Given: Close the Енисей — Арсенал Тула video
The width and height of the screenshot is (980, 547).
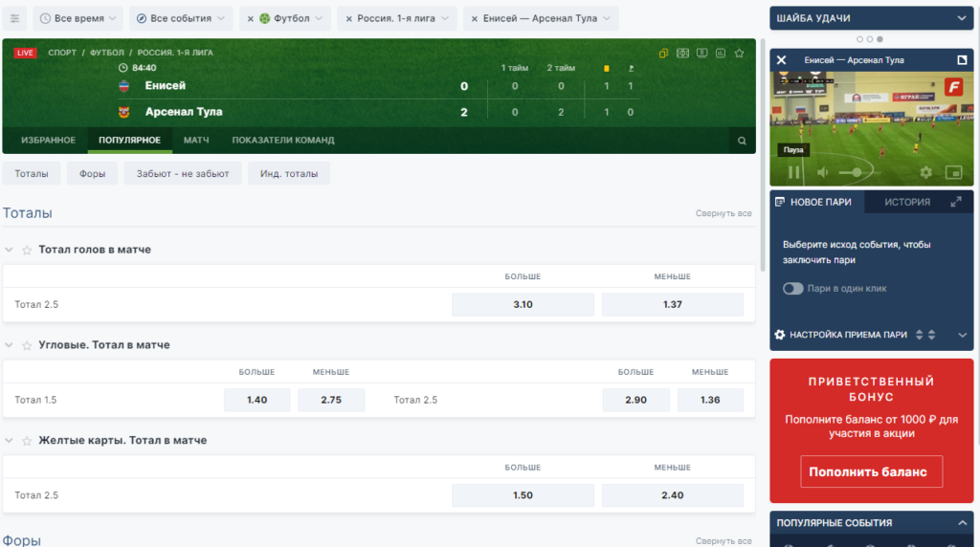Looking at the screenshot, I should click(x=781, y=60).
